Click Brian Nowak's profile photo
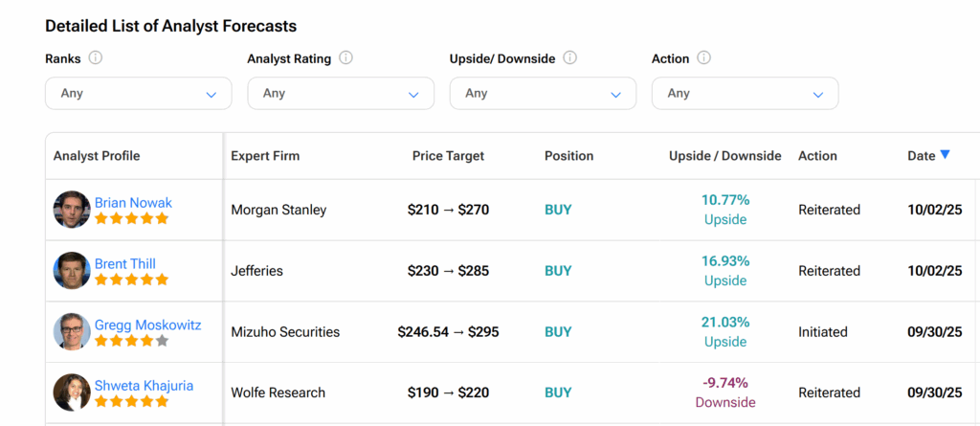The width and height of the screenshot is (980, 426). pos(72,210)
